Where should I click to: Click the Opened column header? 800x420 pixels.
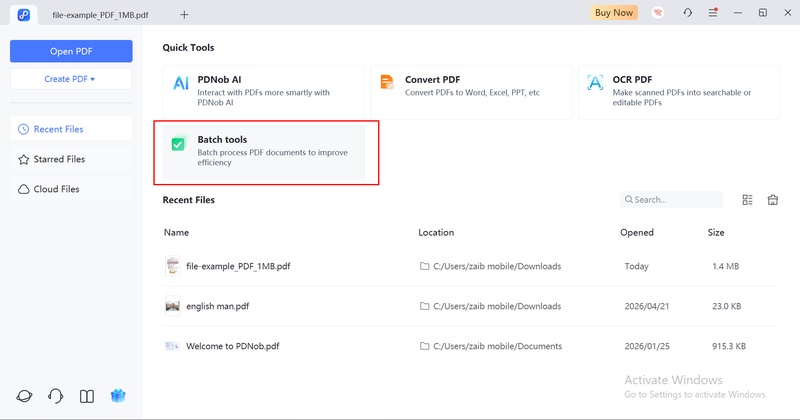[x=637, y=232]
